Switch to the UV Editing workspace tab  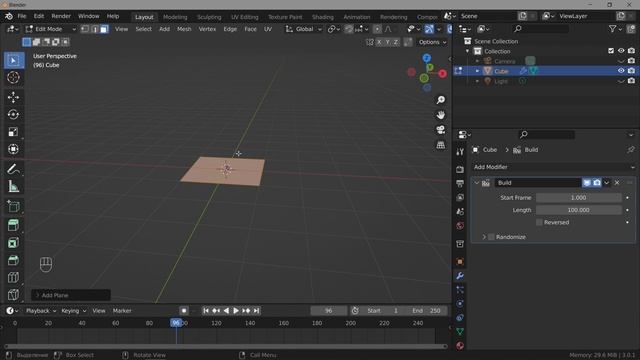point(244,17)
